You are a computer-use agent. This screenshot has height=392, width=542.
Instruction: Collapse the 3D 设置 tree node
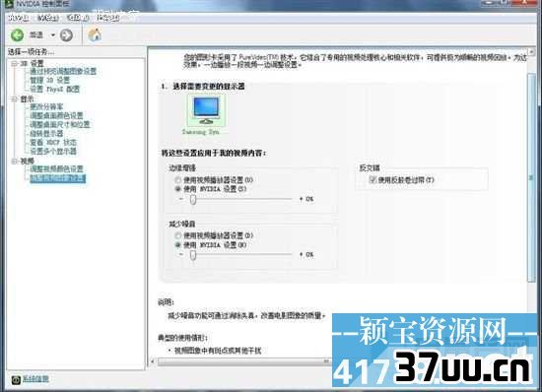click(x=15, y=63)
